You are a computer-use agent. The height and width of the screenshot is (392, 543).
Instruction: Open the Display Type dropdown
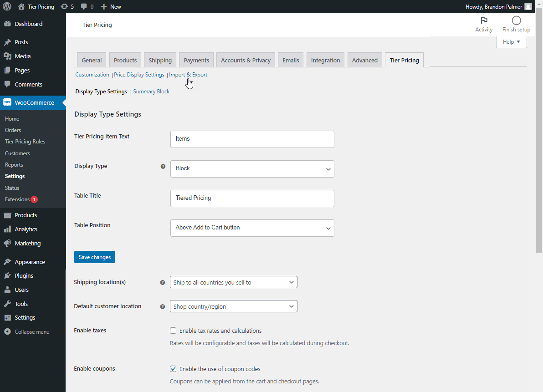pos(252,169)
